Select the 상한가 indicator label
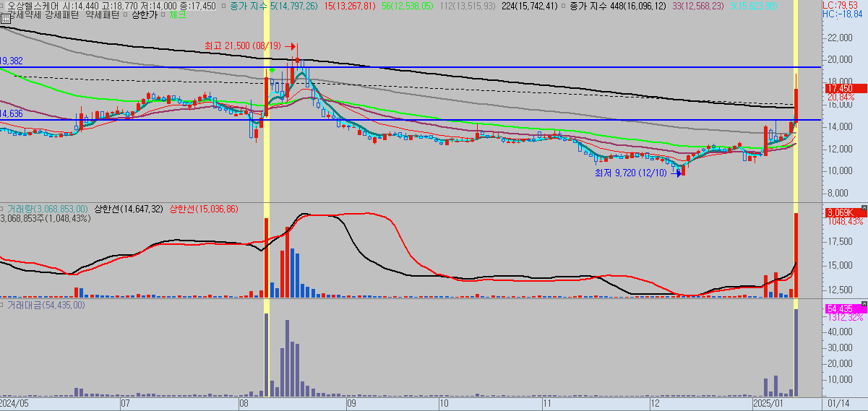This screenshot has height=411, width=868. [144, 14]
